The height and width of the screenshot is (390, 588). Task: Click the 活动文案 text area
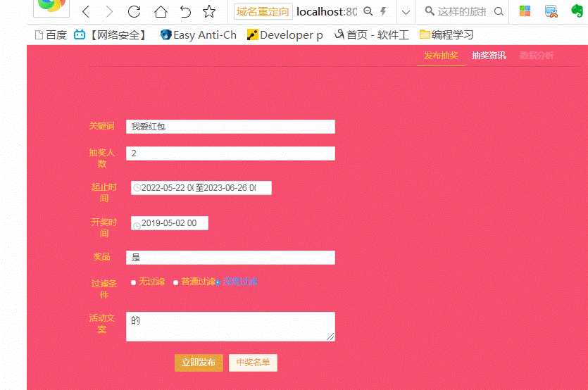tap(231, 327)
